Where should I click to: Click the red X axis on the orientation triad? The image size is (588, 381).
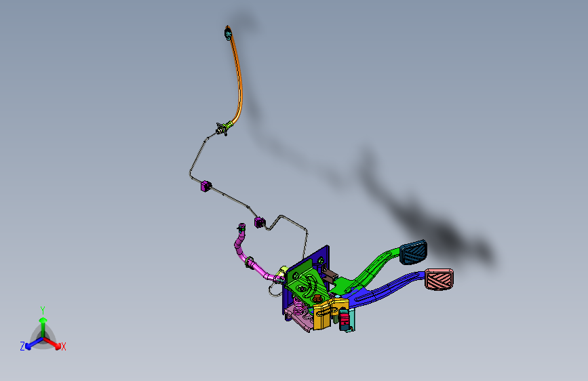[53, 343]
